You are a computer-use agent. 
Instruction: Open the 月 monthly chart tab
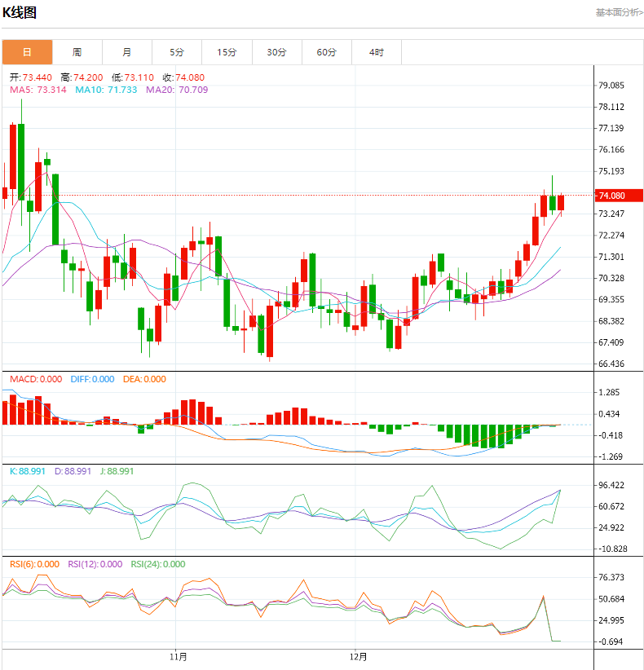(x=127, y=52)
